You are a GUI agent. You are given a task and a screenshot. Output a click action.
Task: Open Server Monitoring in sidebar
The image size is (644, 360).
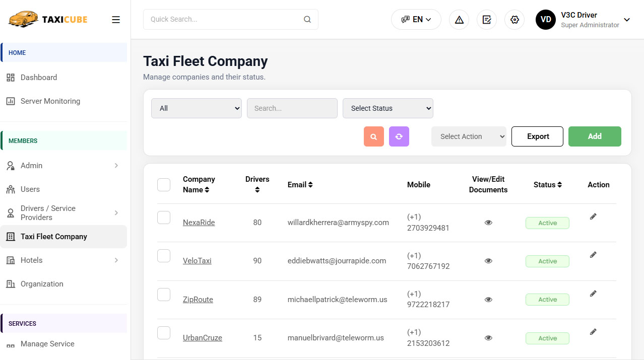point(63,101)
